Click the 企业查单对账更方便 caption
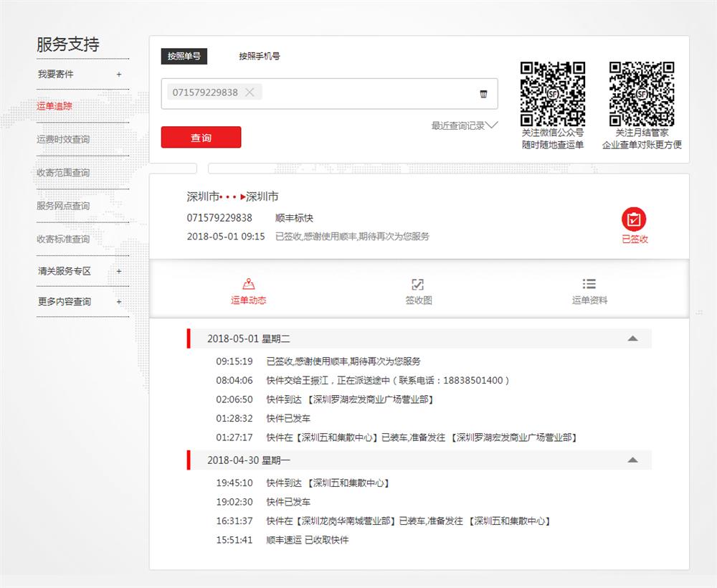The height and width of the screenshot is (588, 717). [642, 144]
